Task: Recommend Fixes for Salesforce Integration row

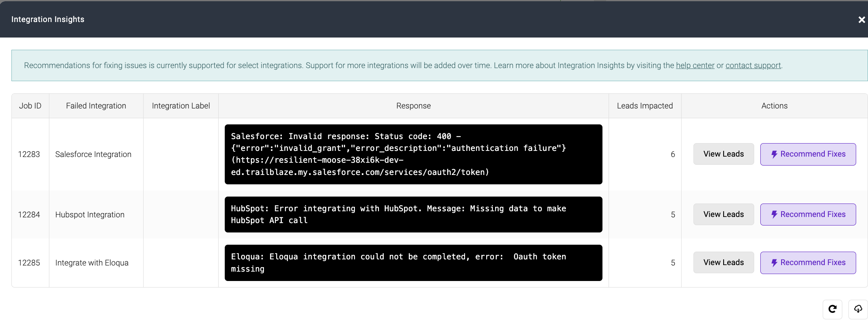Action: (x=808, y=154)
